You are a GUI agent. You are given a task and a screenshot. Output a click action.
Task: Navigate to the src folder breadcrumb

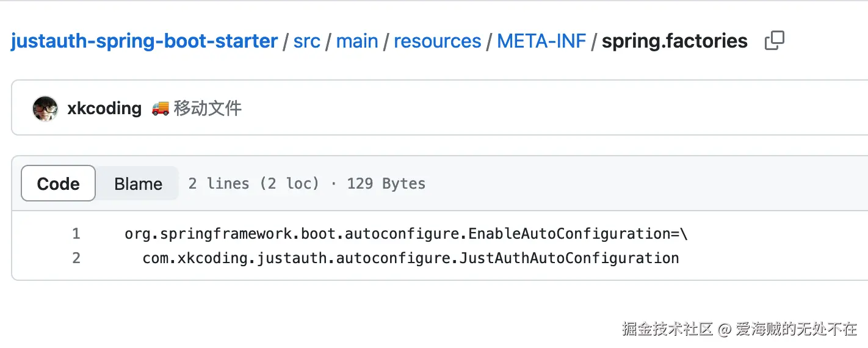click(307, 42)
